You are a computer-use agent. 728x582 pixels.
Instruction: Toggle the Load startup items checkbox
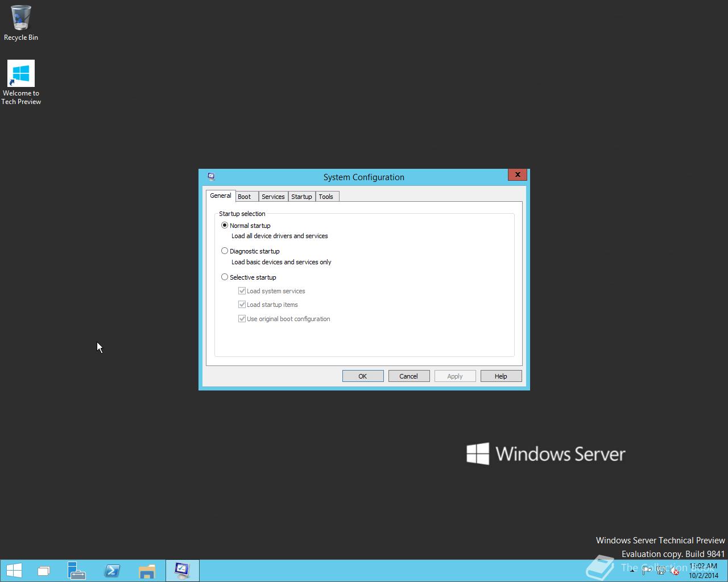point(268,305)
